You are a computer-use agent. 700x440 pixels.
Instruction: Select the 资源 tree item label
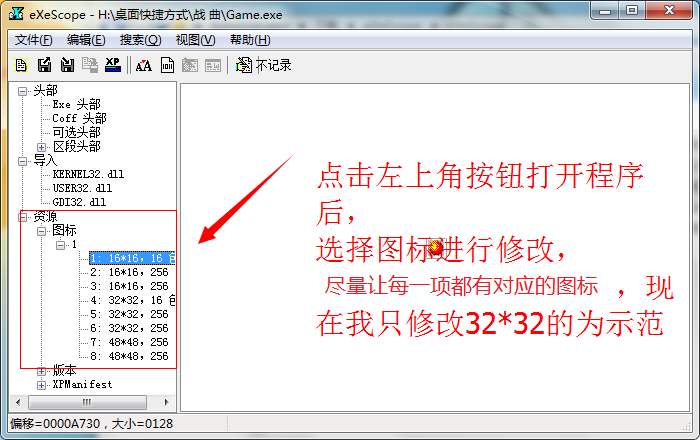pos(46,216)
